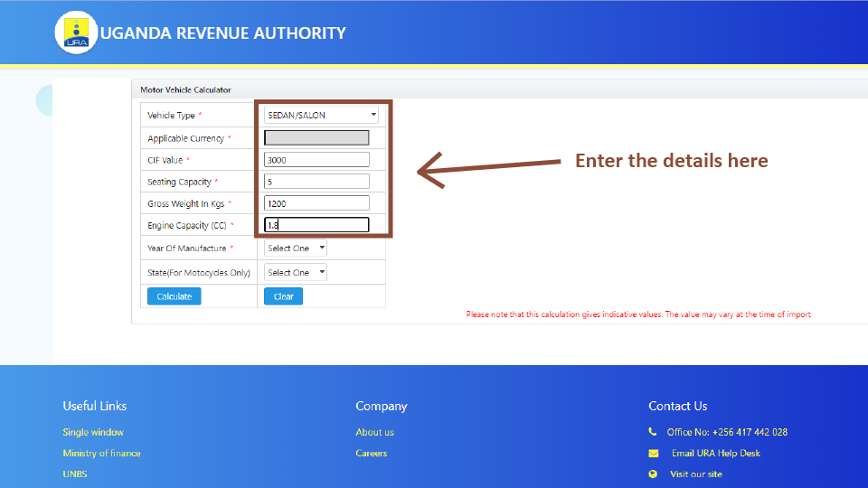868x488 pixels.
Task: Click the Gross Weight In Kgs field
Action: pos(316,203)
